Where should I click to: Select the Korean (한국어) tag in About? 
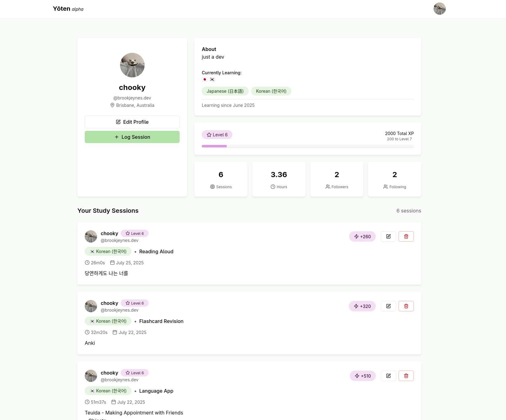click(x=271, y=91)
